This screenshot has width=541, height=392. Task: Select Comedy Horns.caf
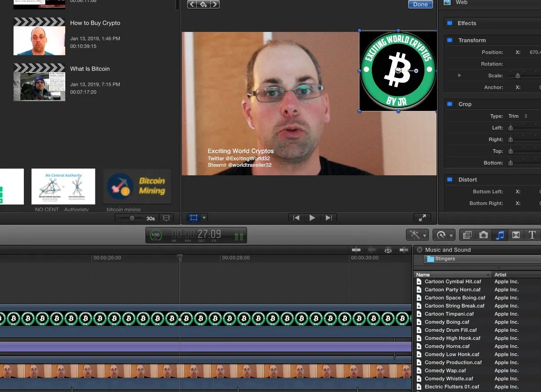[x=447, y=347]
